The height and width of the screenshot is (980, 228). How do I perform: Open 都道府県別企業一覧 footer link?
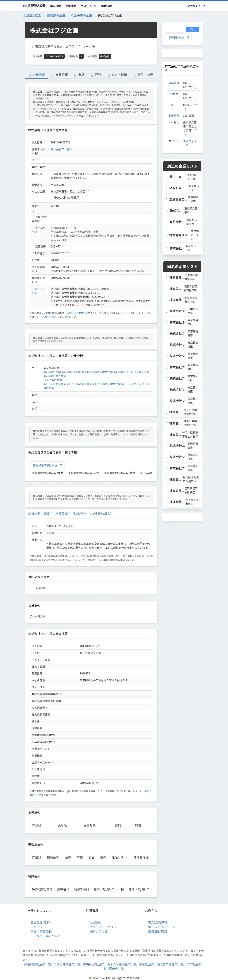tap(38, 964)
